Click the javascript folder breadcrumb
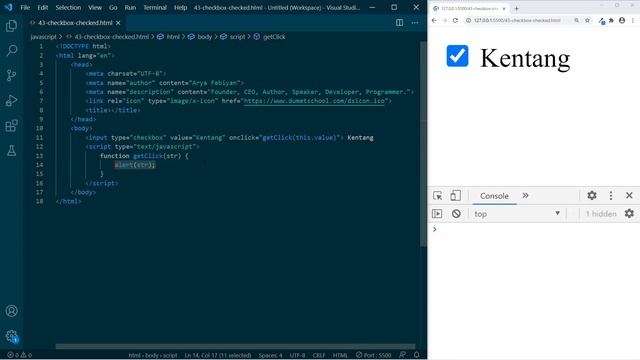This screenshot has width=640, height=360. pos(43,37)
